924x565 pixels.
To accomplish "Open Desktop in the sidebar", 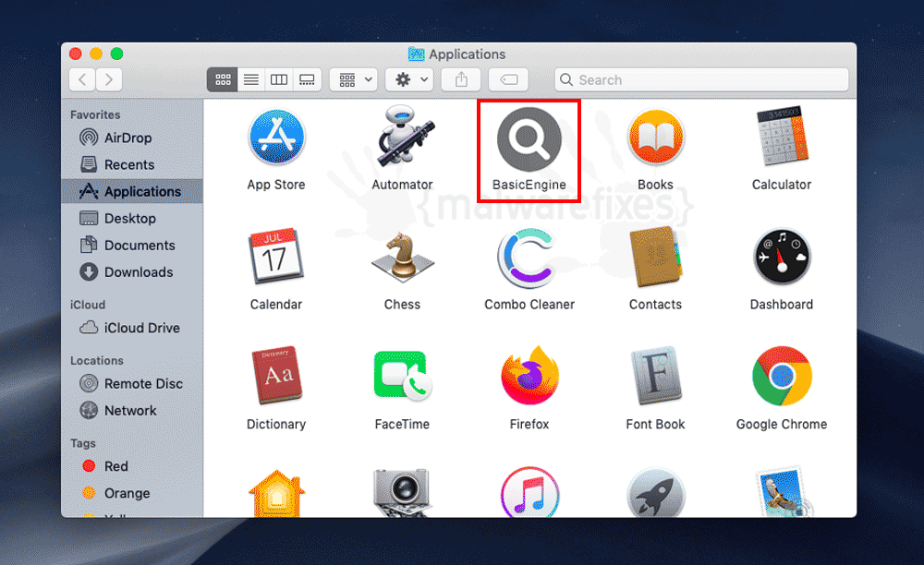I will pyautogui.click(x=132, y=219).
